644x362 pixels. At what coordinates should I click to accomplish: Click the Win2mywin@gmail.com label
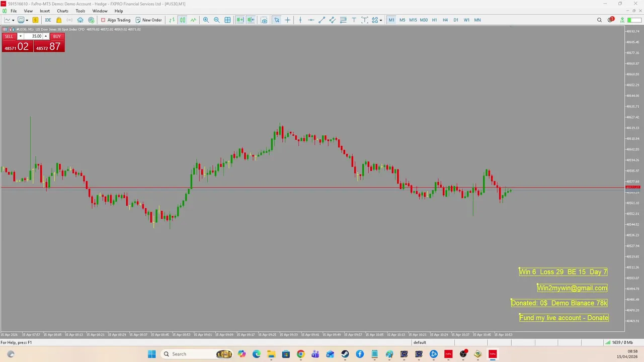point(572,288)
